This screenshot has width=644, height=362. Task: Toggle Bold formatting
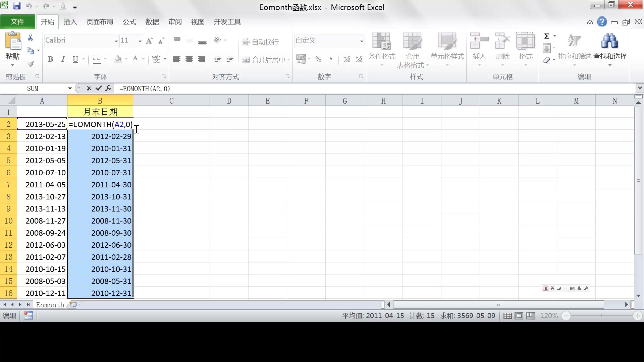pyautogui.click(x=51, y=59)
